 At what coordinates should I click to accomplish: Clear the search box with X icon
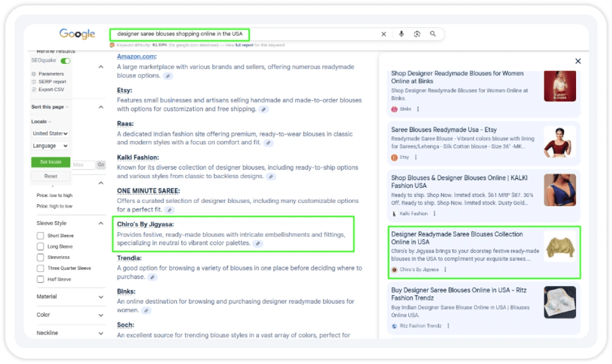[x=384, y=34]
